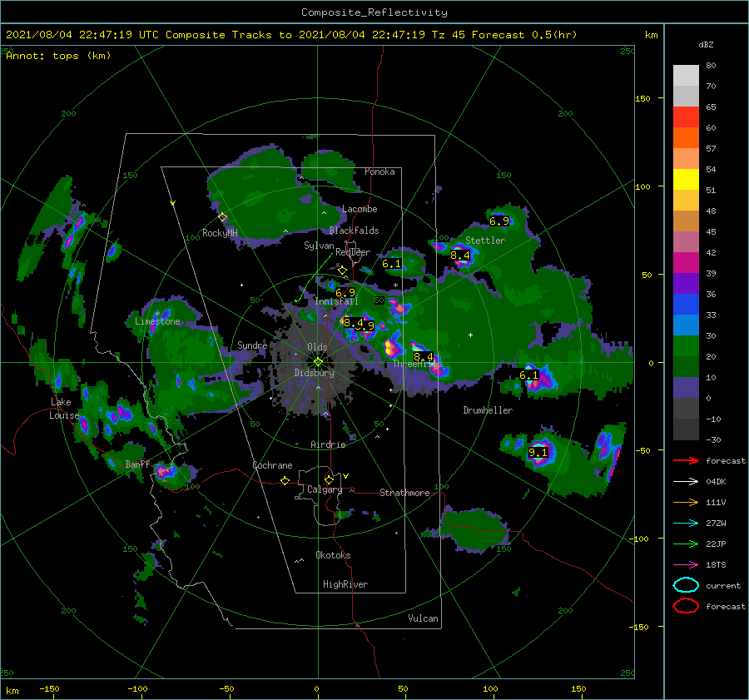Click yellow diamond marker above Calgary
This screenshot has height=700, width=749.
pos(329,479)
